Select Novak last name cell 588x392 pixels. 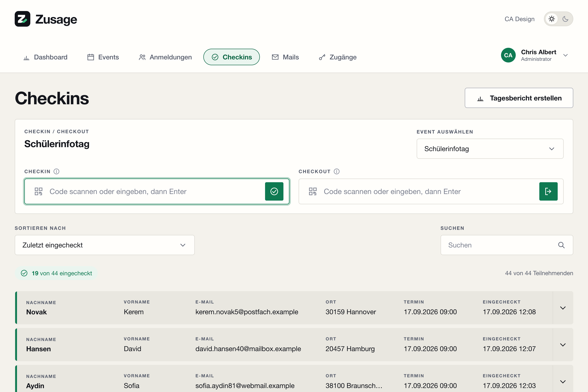(36, 312)
